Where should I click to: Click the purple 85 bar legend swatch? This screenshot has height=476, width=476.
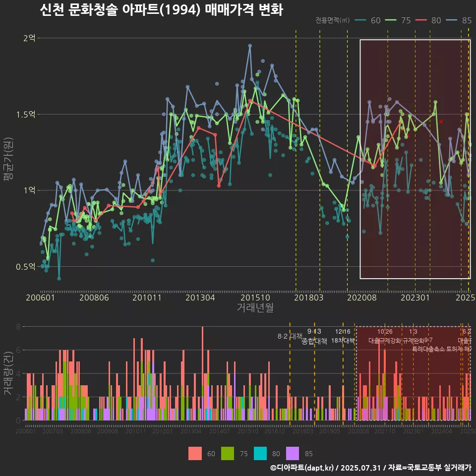pos(293,454)
